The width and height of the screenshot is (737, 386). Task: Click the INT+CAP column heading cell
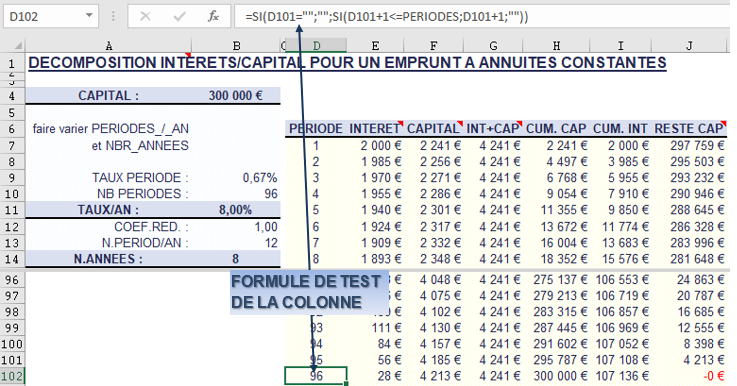point(493,128)
